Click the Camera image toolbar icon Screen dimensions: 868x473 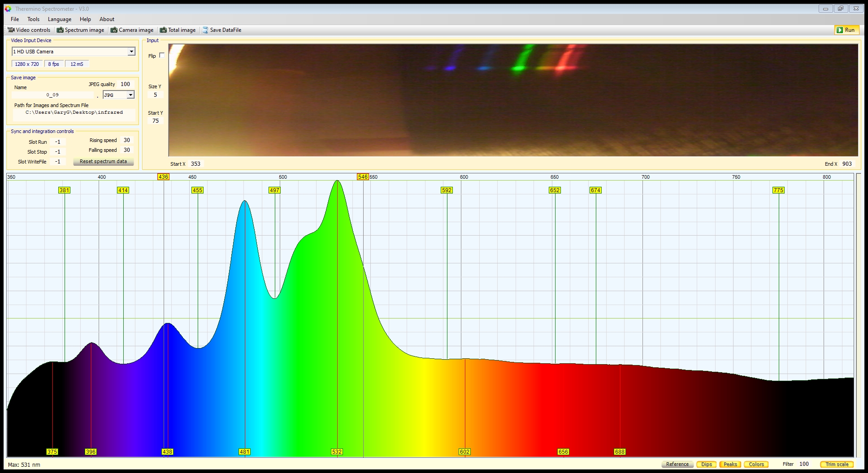click(114, 30)
